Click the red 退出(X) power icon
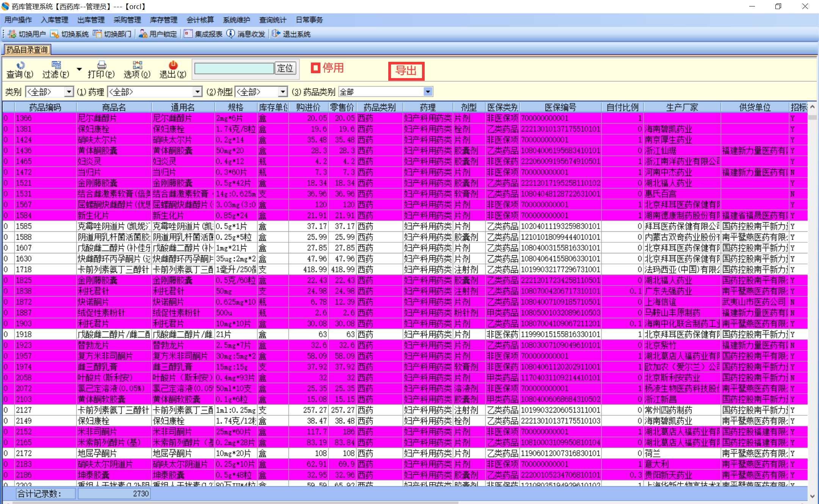This screenshot has height=504, width=819. pos(173,66)
